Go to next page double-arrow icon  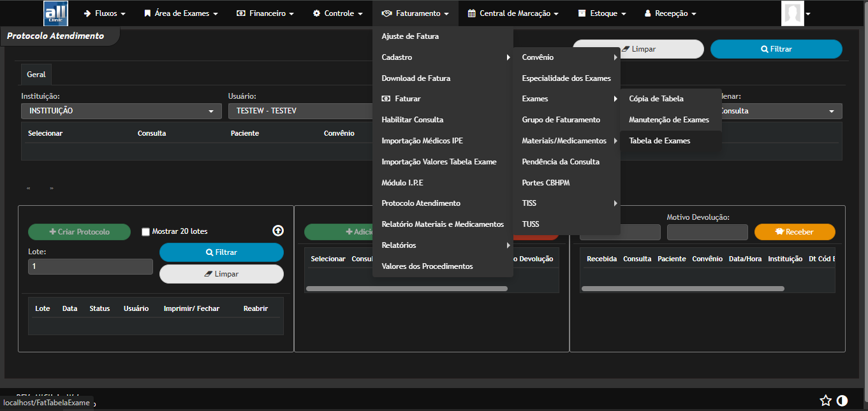[x=52, y=189]
